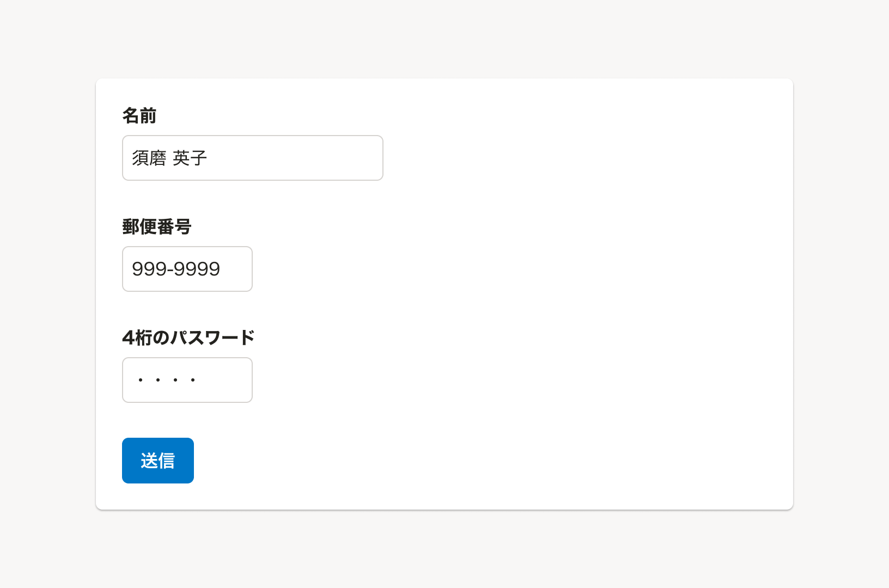Click the 英子 given name characters

(190, 158)
